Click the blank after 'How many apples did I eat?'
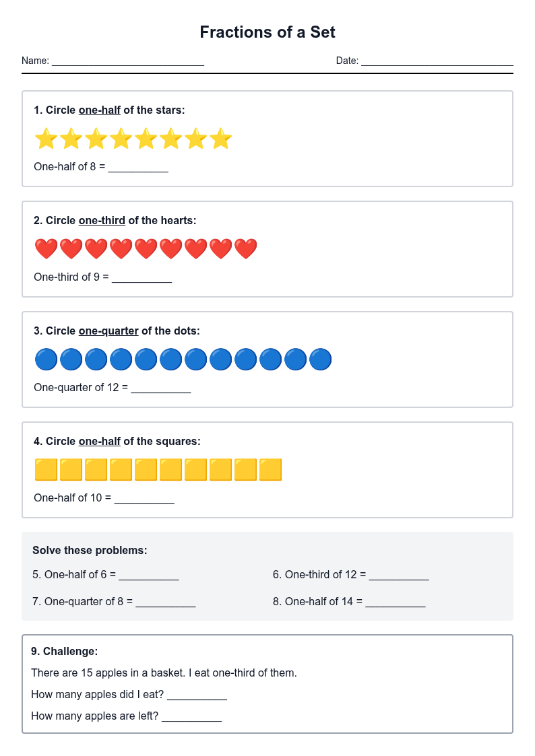Viewport: 535px width, 756px height. point(197,695)
